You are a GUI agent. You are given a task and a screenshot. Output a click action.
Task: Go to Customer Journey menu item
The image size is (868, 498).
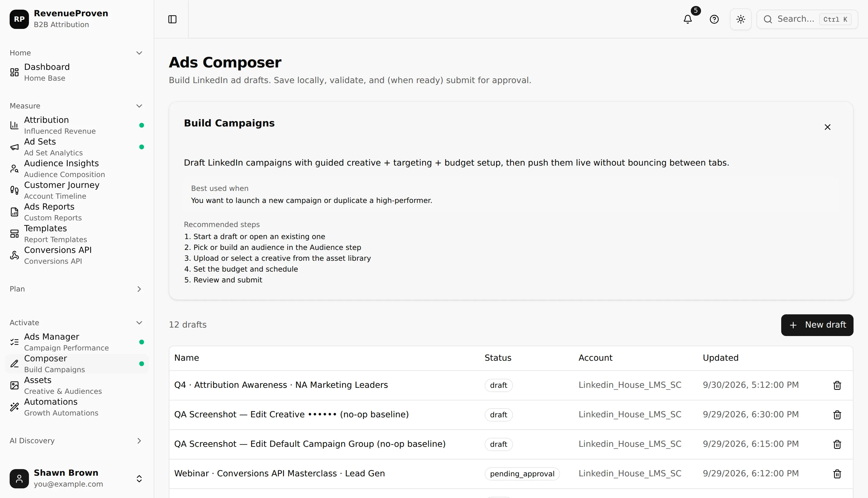77,190
